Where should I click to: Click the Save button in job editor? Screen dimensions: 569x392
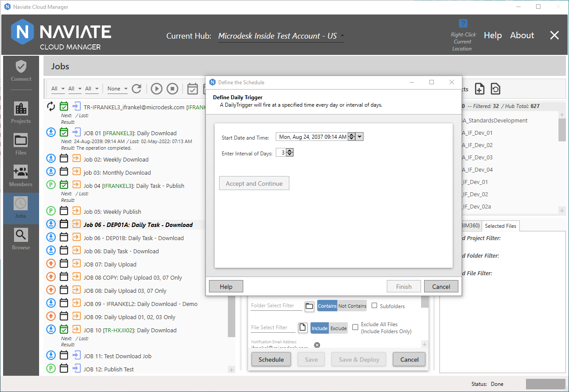coord(311,360)
